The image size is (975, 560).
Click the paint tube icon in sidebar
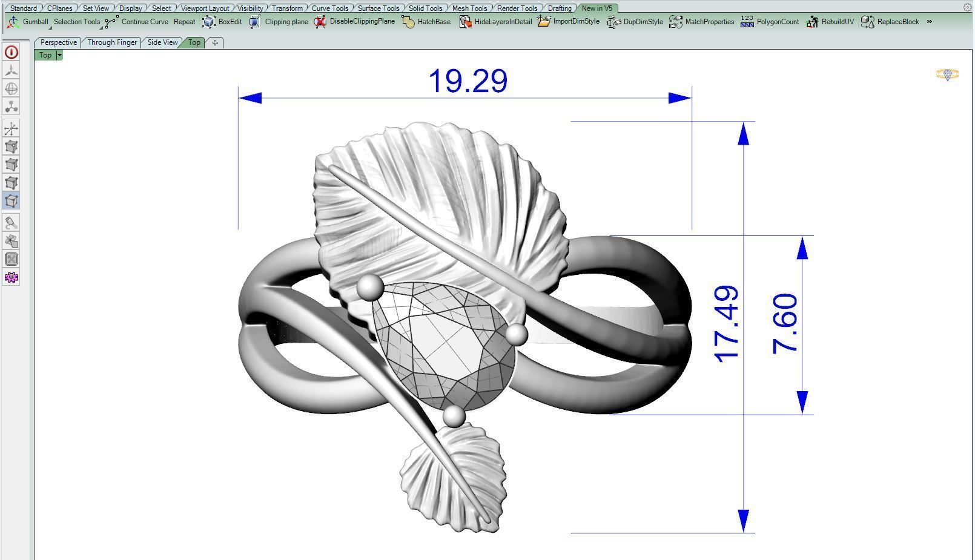pos(11,223)
